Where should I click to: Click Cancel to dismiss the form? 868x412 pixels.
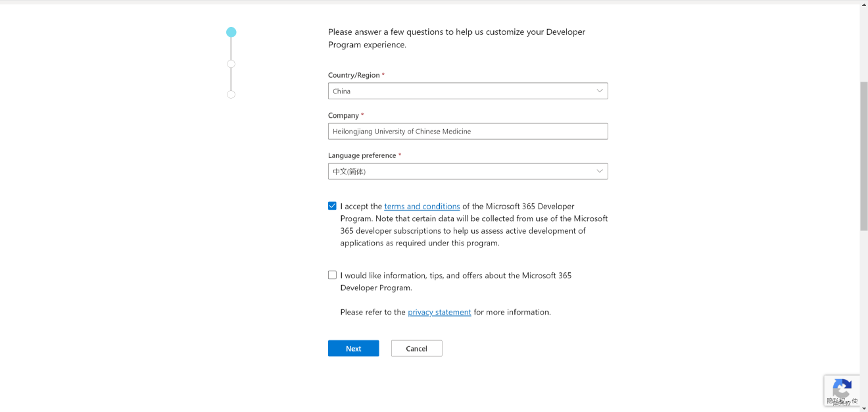click(x=416, y=348)
